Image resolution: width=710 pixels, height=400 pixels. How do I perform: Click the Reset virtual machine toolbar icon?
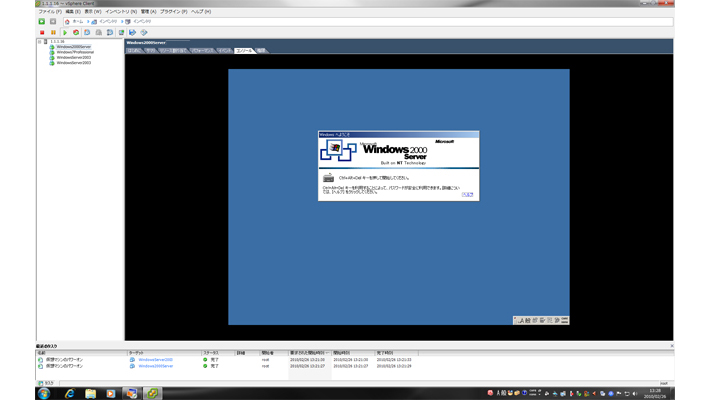(x=76, y=33)
